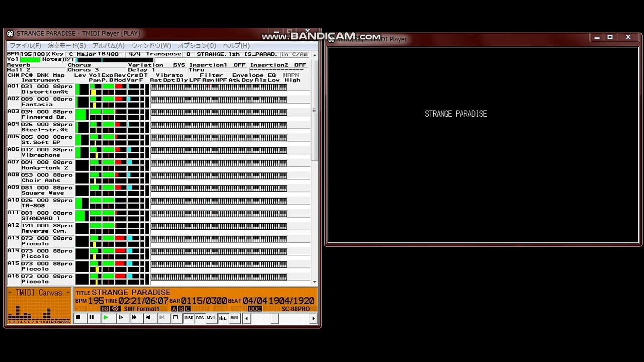Viewport: 644px width, 362px height.
Task: Click the Insertion1 OFF indicator
Action: tap(239, 65)
